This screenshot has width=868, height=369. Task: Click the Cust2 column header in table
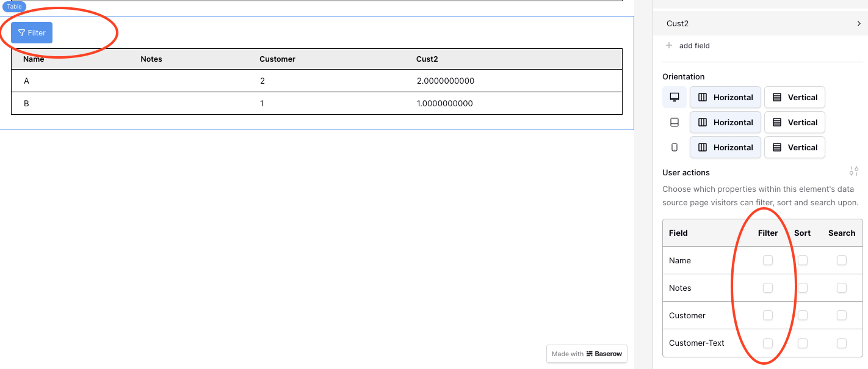pos(427,59)
